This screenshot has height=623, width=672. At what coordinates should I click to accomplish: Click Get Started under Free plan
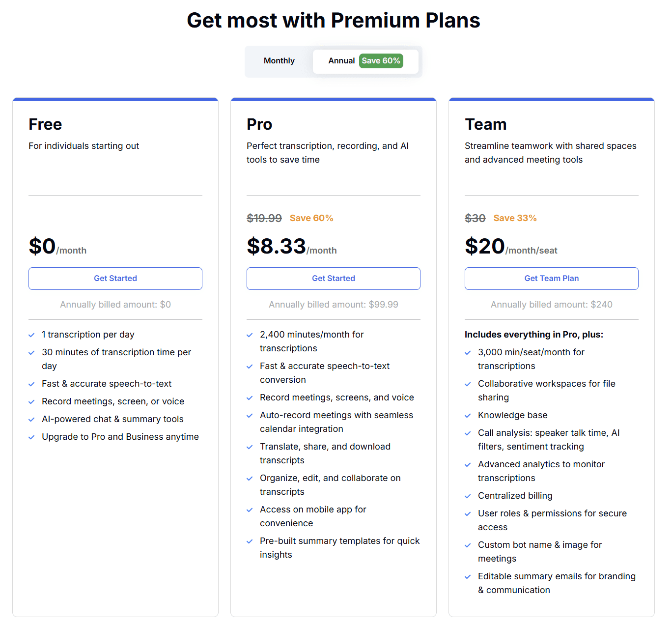click(115, 279)
